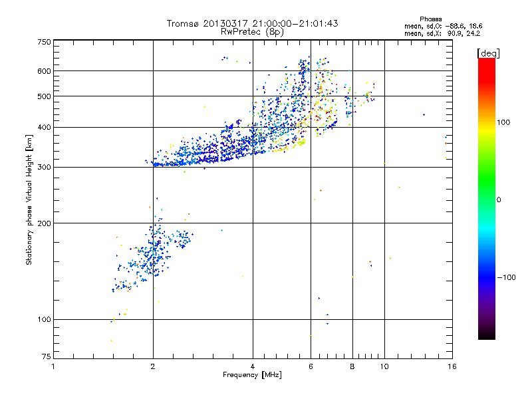Click the x-axis tick label '2'
Viewport: 532px width, 399px height.
(x=153, y=366)
